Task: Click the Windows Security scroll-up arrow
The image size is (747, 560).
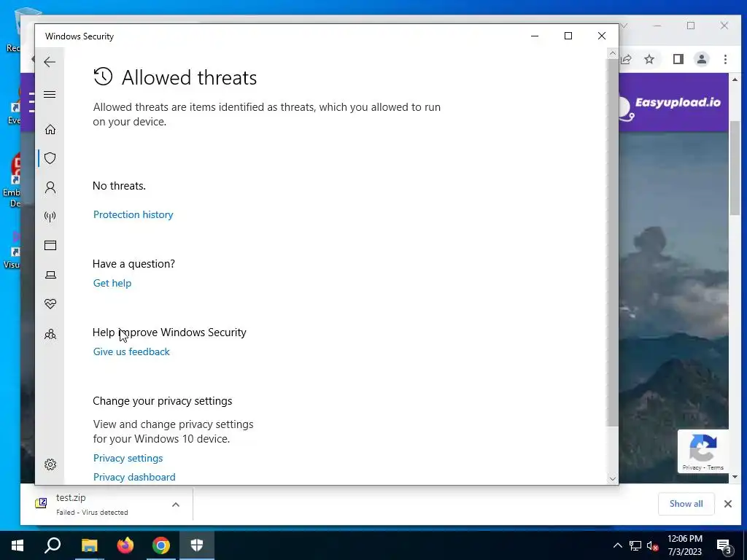Action: coord(613,52)
